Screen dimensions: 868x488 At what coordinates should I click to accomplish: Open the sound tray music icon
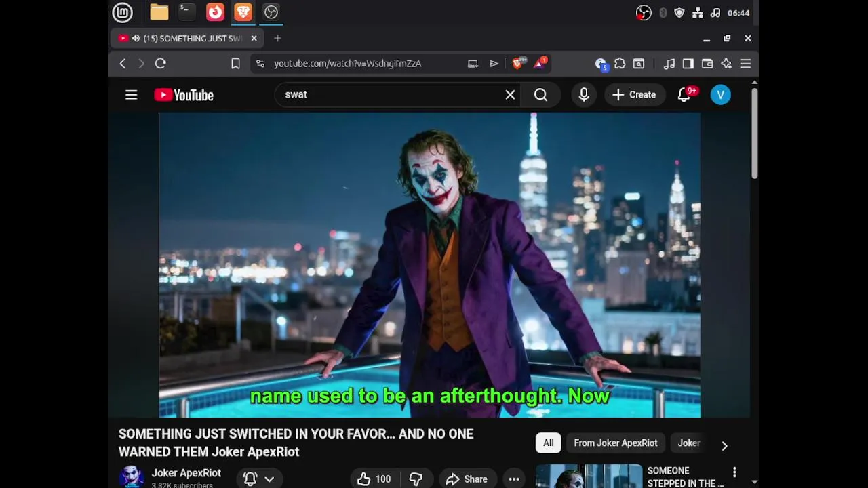click(715, 13)
